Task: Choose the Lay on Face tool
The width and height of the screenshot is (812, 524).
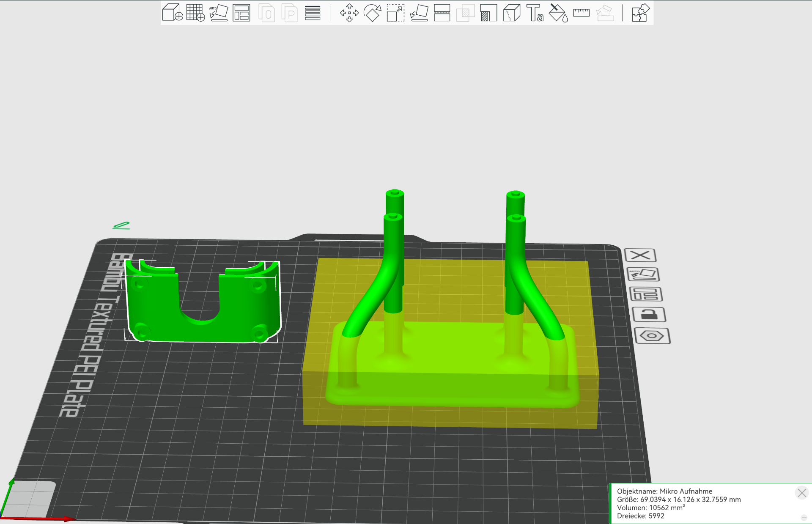Action: click(419, 13)
